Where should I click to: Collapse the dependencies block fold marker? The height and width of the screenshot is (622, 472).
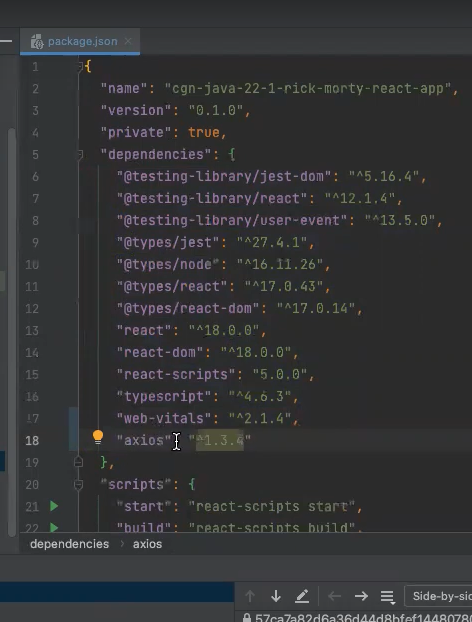click(80, 154)
